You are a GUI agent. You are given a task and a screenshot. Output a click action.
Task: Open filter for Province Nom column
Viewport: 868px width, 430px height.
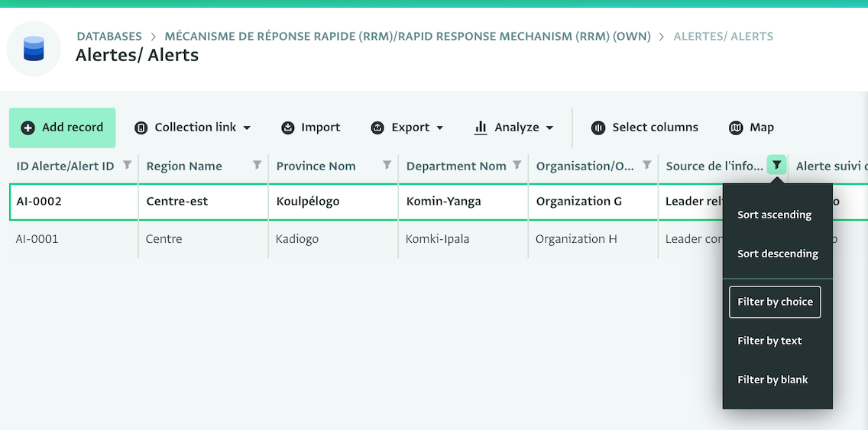[387, 165]
